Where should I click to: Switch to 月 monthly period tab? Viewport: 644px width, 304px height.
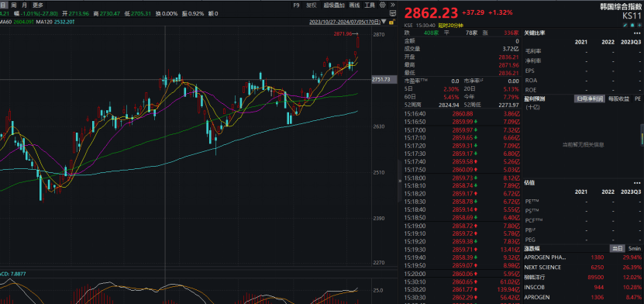pos(25,5)
